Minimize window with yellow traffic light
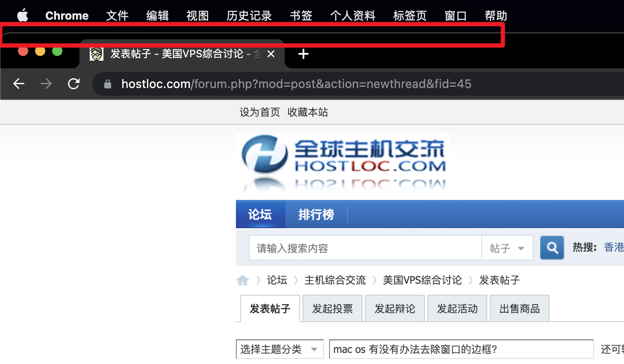This screenshot has height=364, width=624. pos(40,51)
